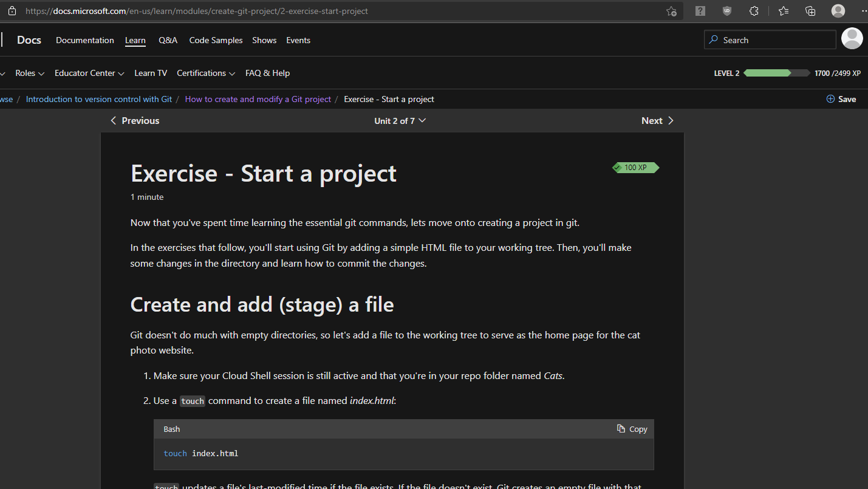
Task: Click inside the Search input field
Action: pyautogui.click(x=770, y=39)
